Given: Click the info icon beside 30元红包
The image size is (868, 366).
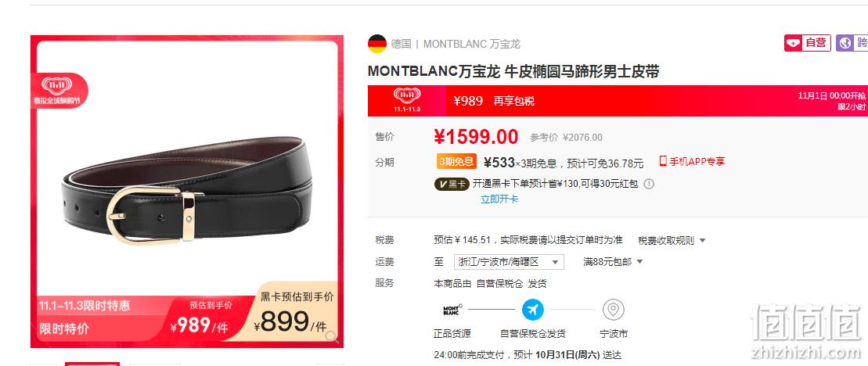Looking at the screenshot, I should (649, 184).
